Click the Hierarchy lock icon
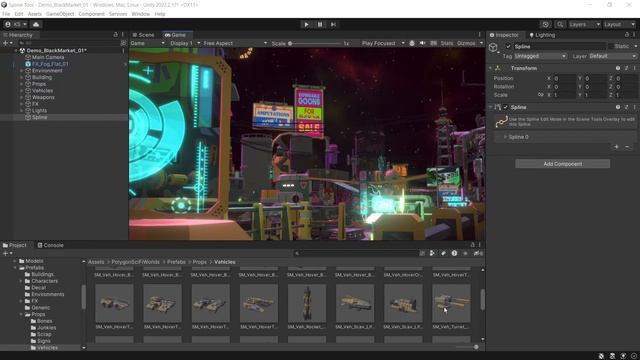The width and height of the screenshot is (640, 360). (116, 35)
